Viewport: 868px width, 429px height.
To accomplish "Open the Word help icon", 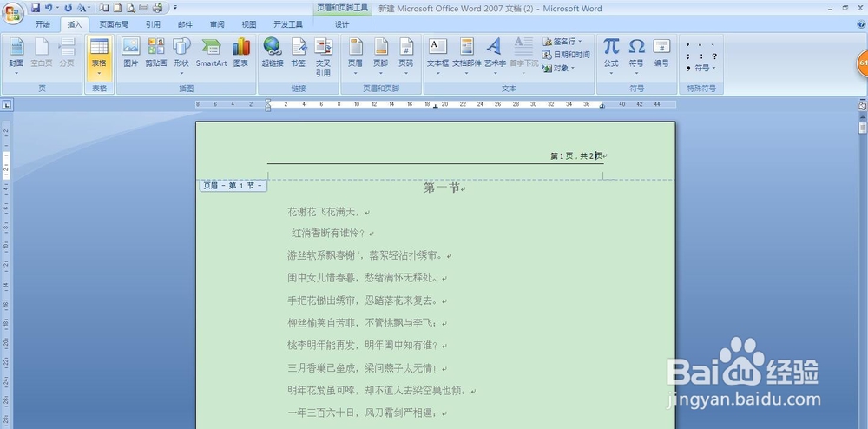I will [861, 24].
